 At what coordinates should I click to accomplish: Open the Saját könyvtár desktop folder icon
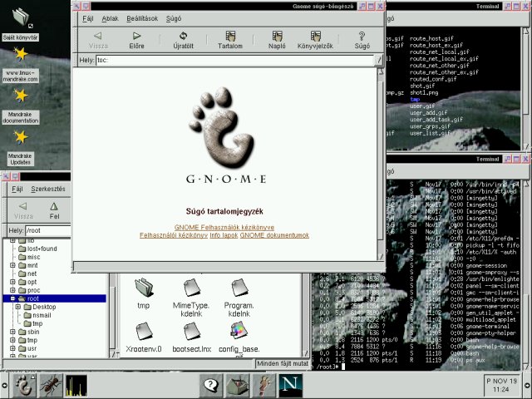pyautogui.click(x=20, y=17)
